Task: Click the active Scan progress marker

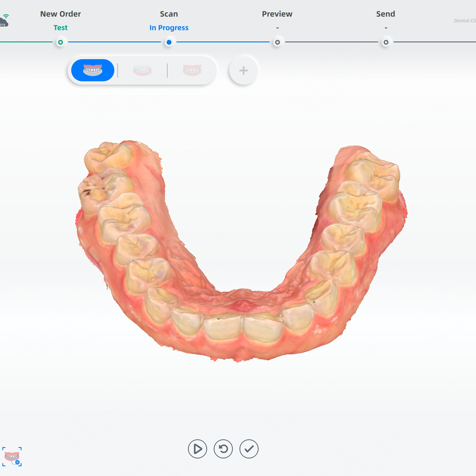Action: coord(169,42)
